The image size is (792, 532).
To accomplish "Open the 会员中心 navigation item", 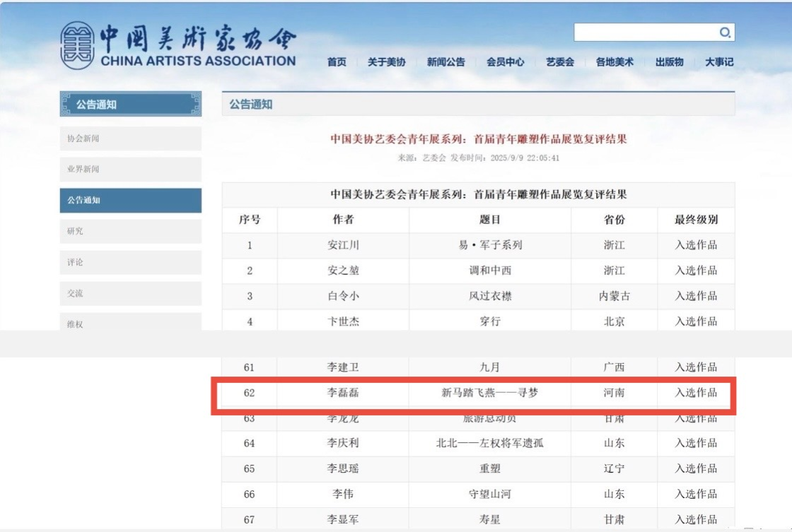I will [505, 62].
